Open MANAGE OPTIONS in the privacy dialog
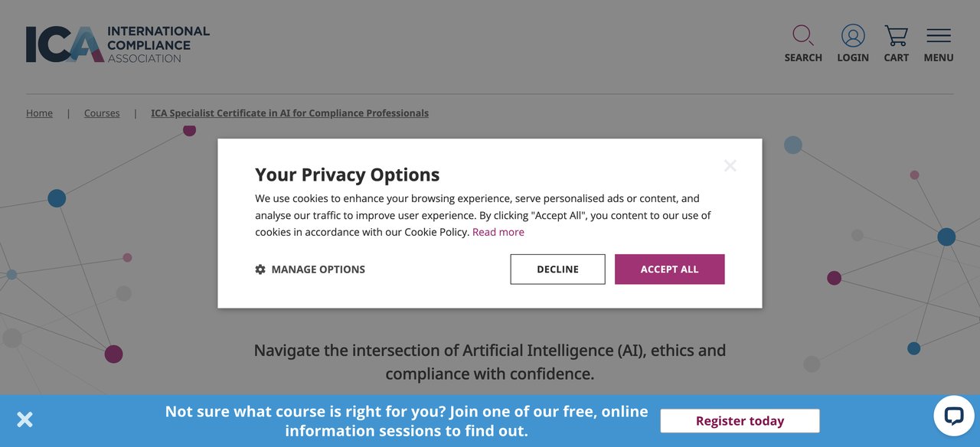The height and width of the screenshot is (447, 980). 318,269
